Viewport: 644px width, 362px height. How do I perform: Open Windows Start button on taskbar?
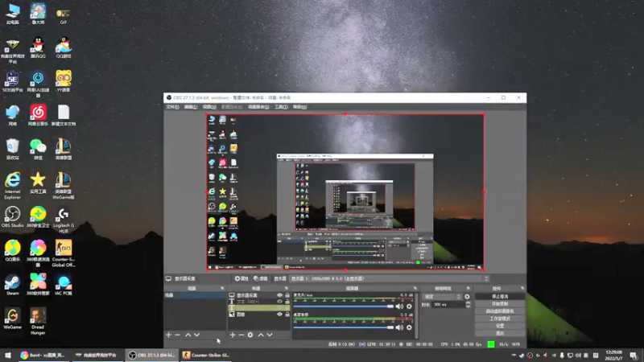pos(8,355)
